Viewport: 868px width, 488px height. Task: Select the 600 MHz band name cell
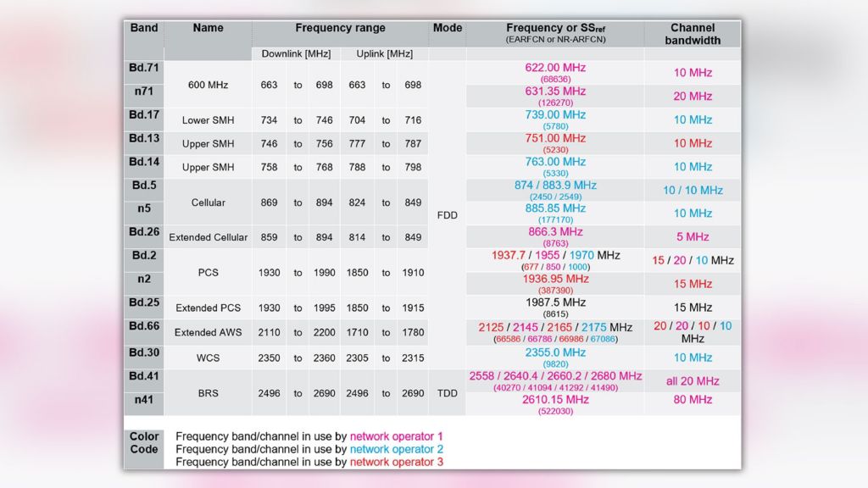coord(208,85)
